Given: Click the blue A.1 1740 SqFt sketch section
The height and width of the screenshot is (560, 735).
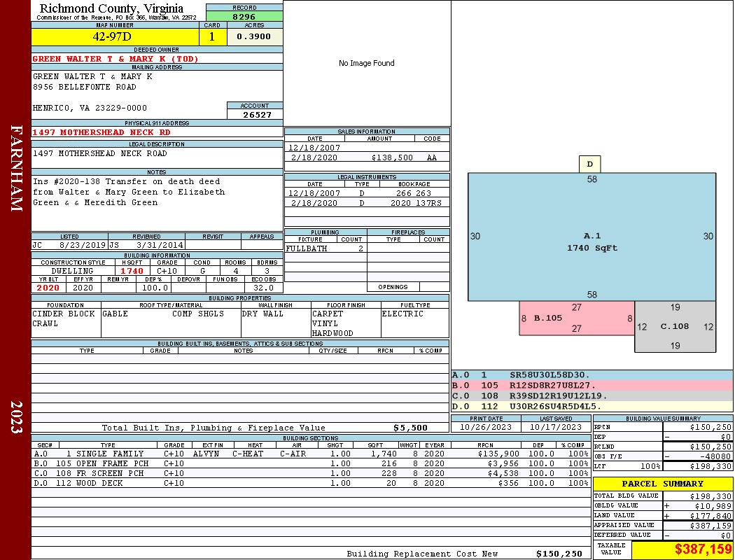Looking at the screenshot, I should coord(591,237).
